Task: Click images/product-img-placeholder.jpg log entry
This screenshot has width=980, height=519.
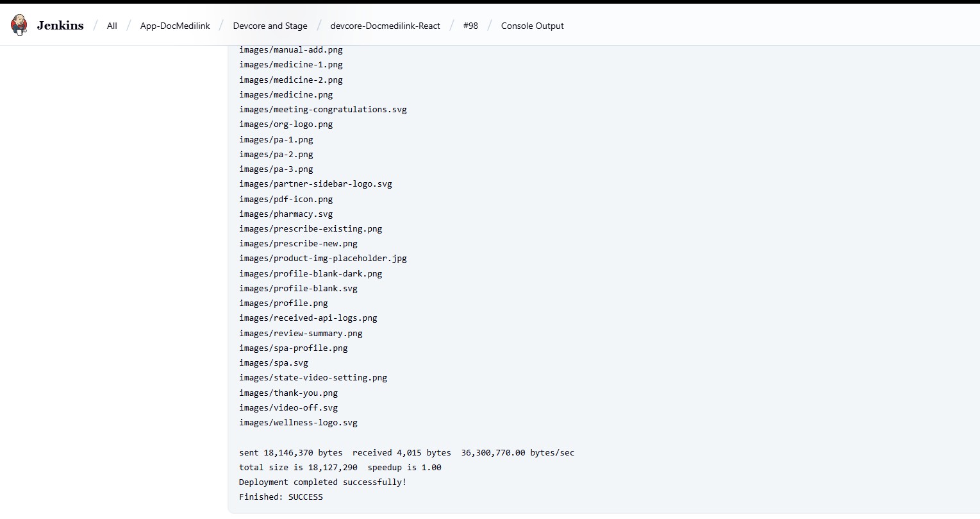Action: (x=323, y=258)
